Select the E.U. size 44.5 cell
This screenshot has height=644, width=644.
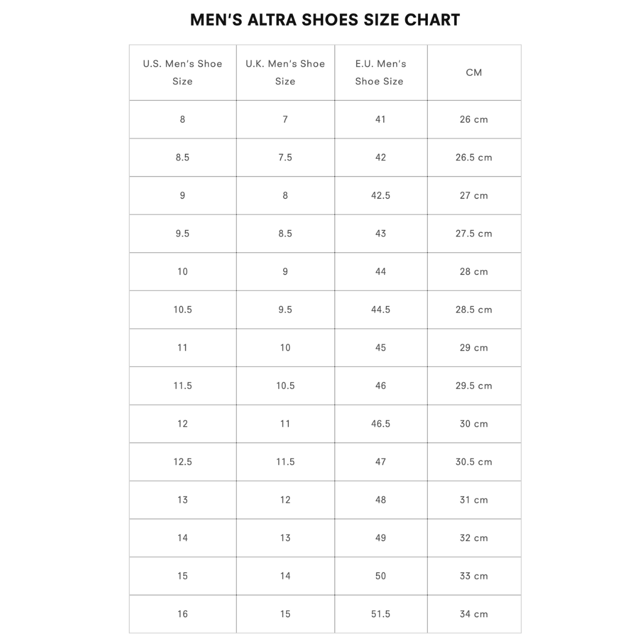(380, 310)
